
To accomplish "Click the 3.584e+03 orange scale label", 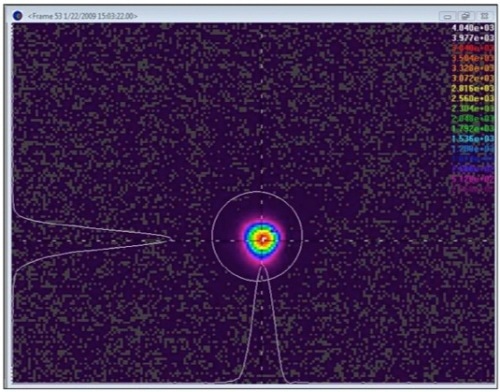I will (x=473, y=58).
